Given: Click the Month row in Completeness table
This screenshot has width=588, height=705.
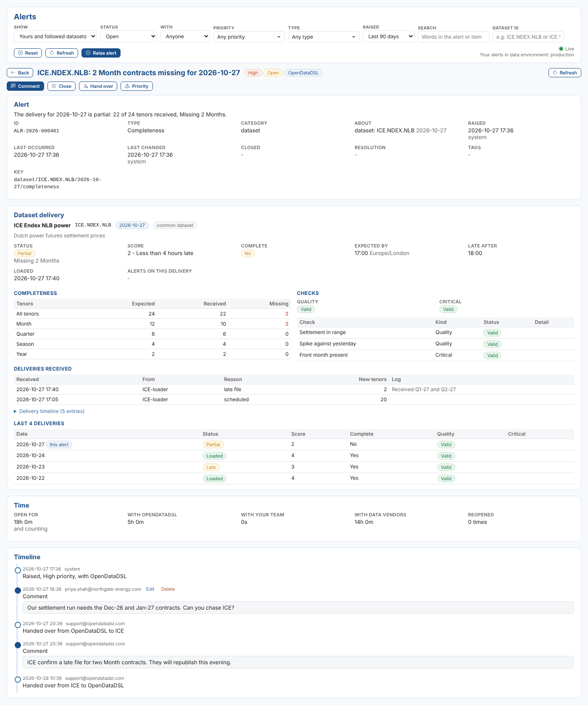Looking at the screenshot, I should [x=152, y=324].
